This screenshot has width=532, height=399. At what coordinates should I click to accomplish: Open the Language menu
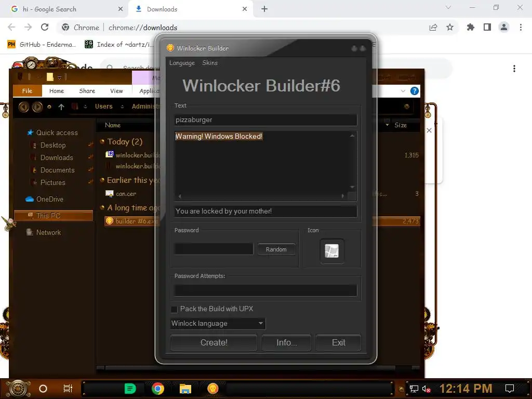182,63
